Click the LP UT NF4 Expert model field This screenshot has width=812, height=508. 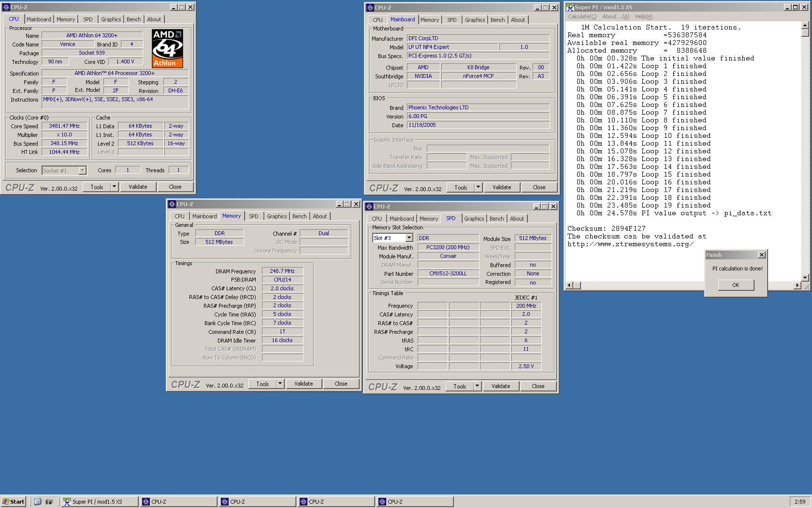452,47
